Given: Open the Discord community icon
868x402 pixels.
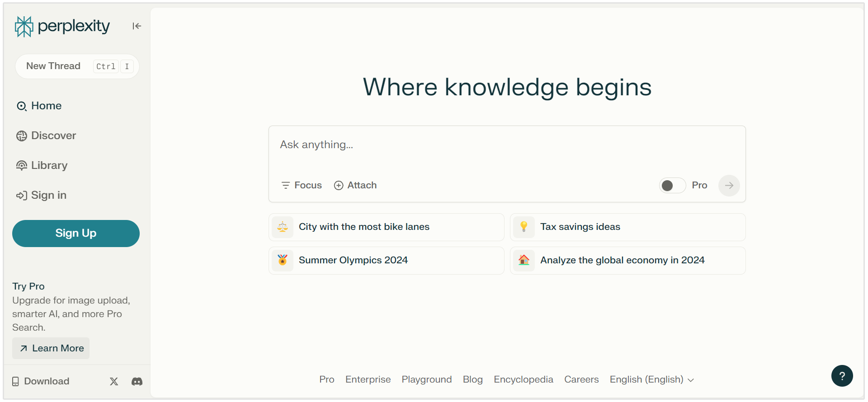Looking at the screenshot, I should pos(137,382).
